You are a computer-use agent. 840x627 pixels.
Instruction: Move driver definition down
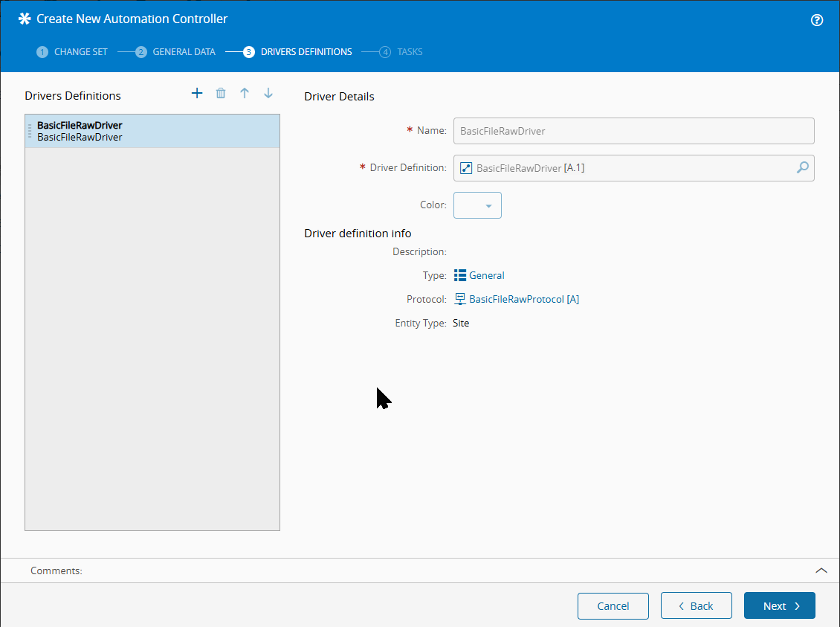tap(268, 93)
